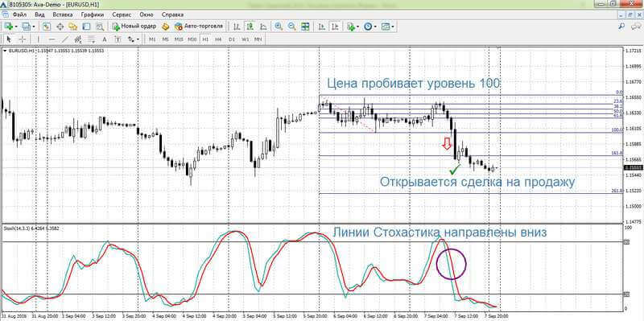This screenshot has height=321, width=644.
Task: Switch to W1 timeframe
Action: 246,39
